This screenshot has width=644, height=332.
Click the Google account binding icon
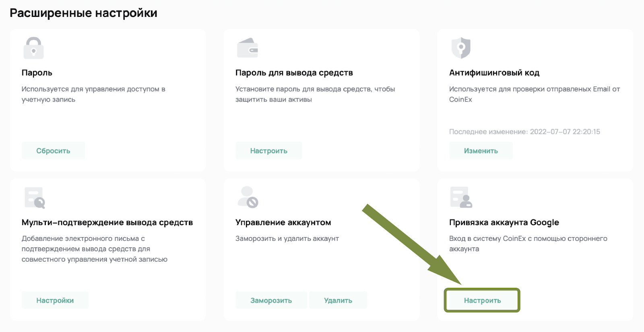[461, 197]
